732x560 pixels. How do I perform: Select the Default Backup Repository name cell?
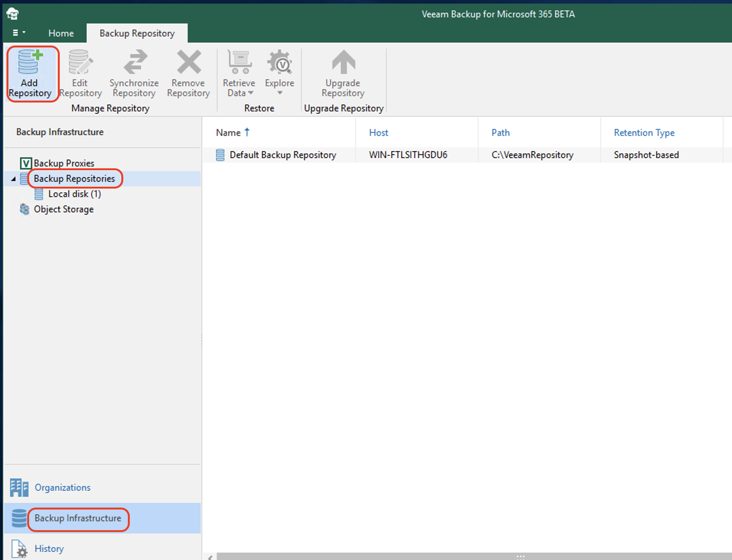(x=283, y=155)
